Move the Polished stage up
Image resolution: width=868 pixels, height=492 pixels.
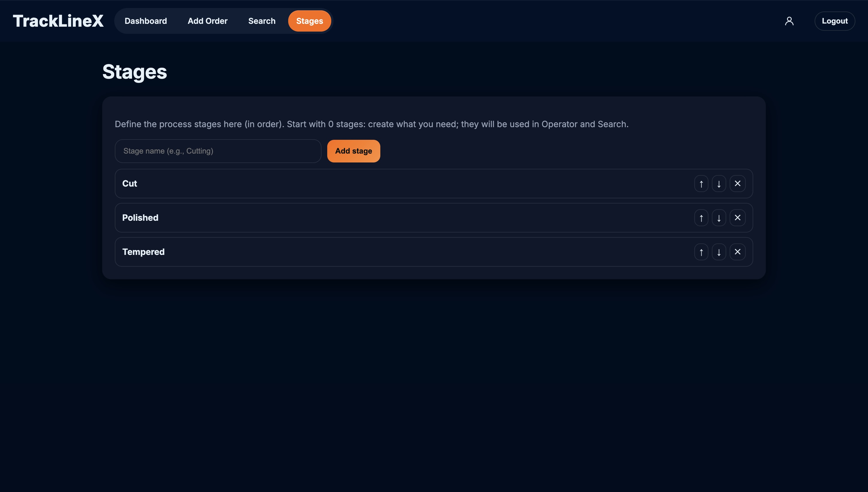coord(701,218)
